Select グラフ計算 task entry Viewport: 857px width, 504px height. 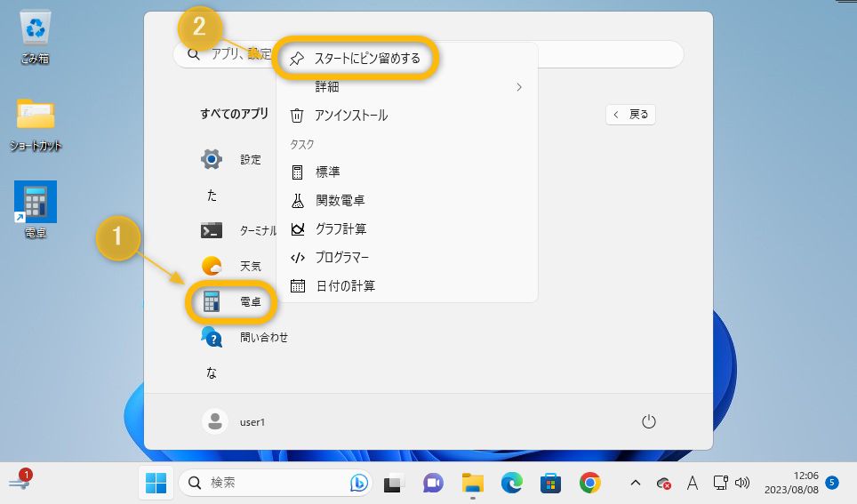pyautogui.click(x=407, y=229)
